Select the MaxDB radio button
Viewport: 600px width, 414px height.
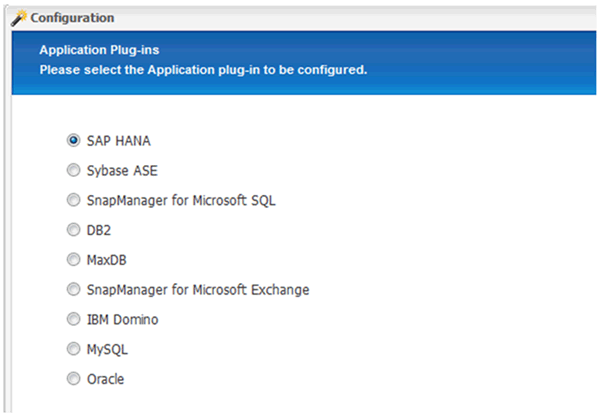point(73,260)
